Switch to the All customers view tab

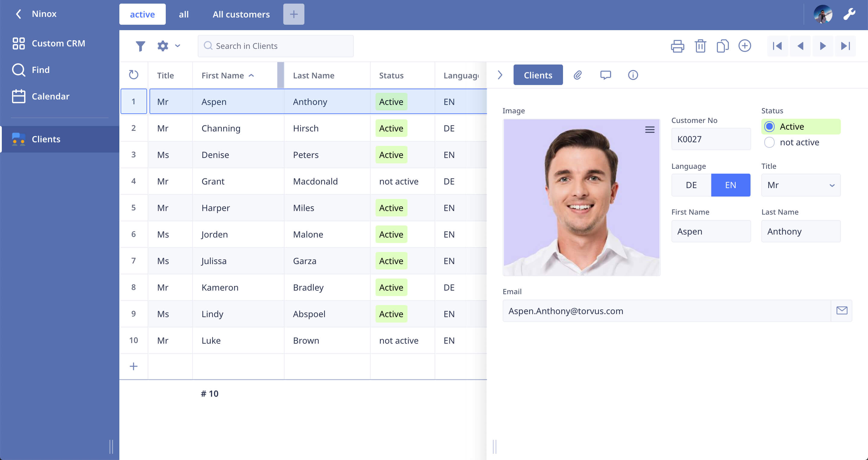pos(241,14)
